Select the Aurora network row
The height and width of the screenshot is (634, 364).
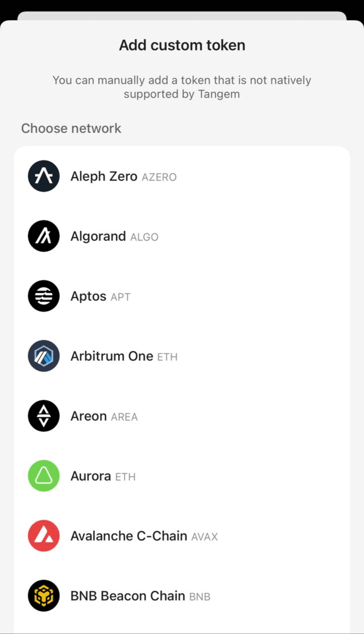click(x=182, y=476)
